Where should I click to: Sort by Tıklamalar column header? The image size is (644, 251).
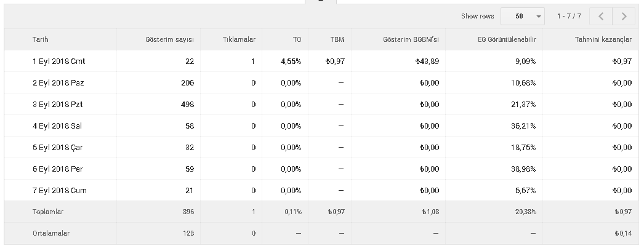239,40
